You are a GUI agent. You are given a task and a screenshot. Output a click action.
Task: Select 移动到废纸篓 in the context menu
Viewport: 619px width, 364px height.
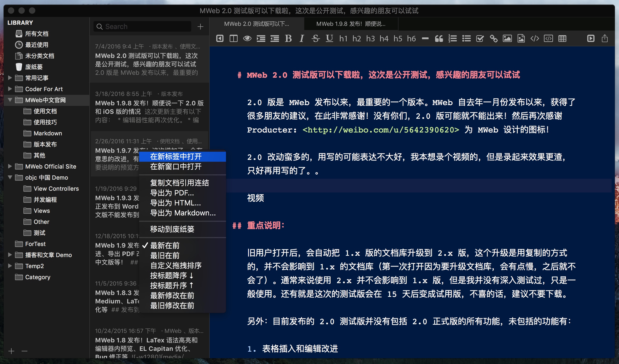click(172, 229)
